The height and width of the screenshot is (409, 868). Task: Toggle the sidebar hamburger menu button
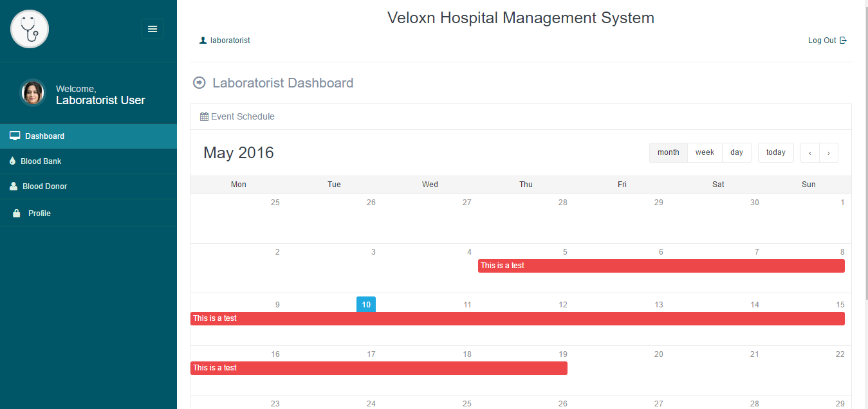pos(152,29)
